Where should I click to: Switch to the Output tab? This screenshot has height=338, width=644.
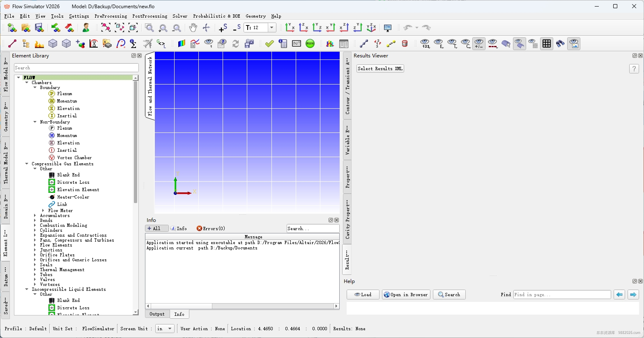(157, 314)
